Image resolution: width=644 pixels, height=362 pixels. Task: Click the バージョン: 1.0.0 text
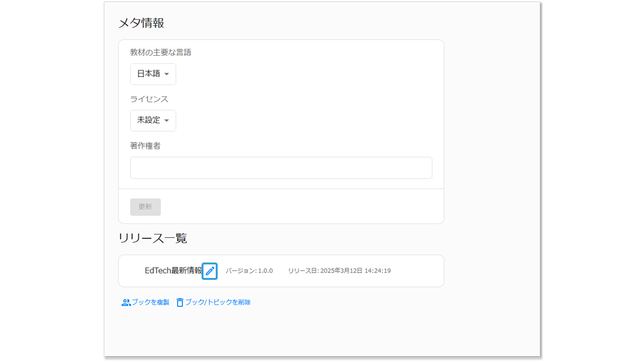(x=249, y=271)
